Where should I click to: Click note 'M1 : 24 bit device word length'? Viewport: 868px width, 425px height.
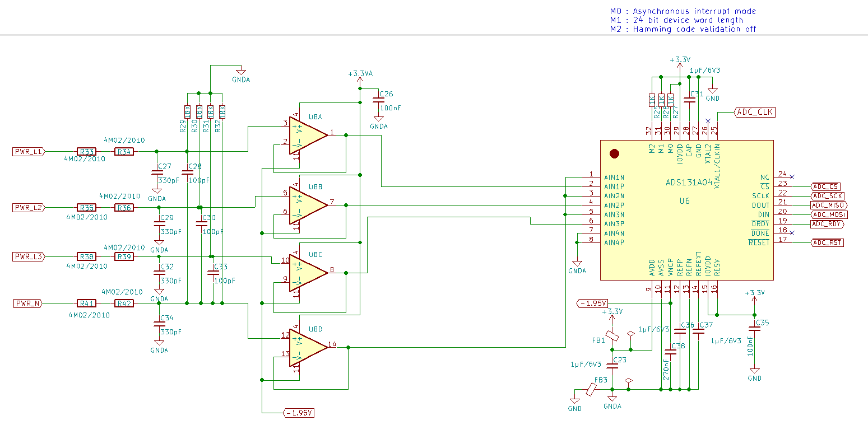[676, 20]
